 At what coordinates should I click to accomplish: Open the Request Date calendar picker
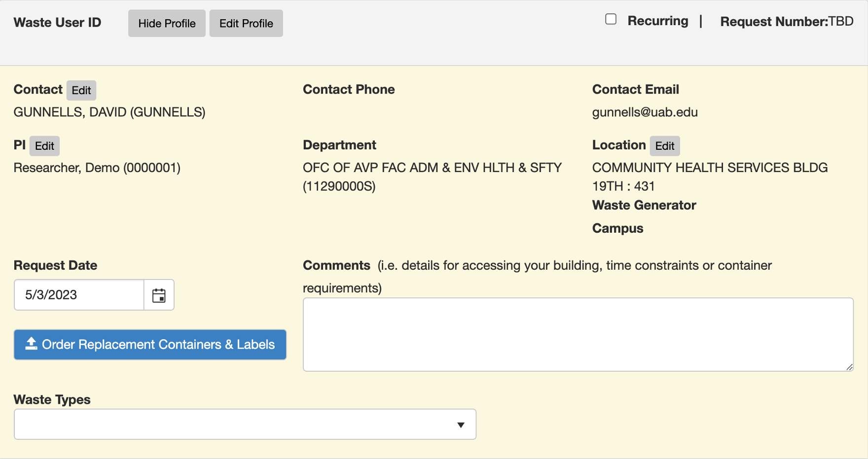click(x=159, y=295)
